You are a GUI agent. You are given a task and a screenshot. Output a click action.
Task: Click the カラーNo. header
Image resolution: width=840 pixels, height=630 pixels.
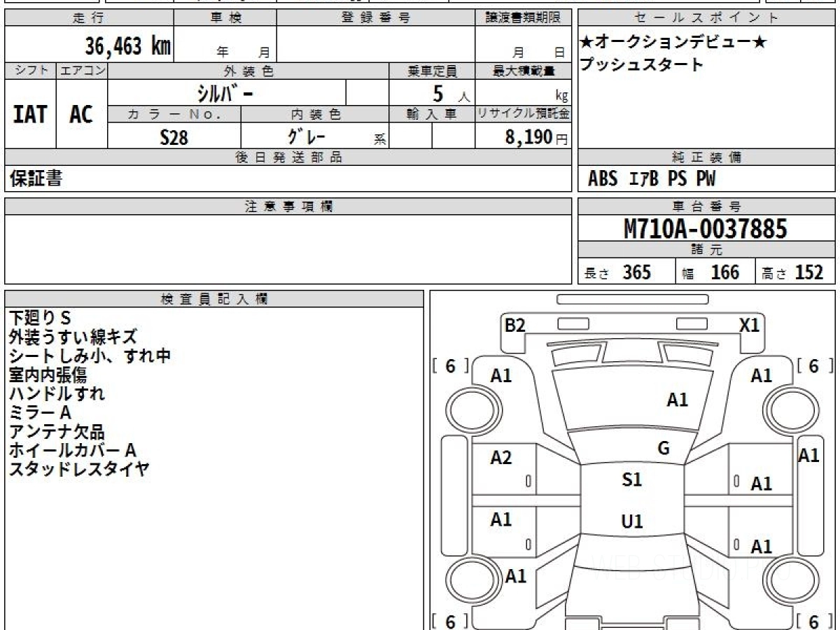point(174,114)
